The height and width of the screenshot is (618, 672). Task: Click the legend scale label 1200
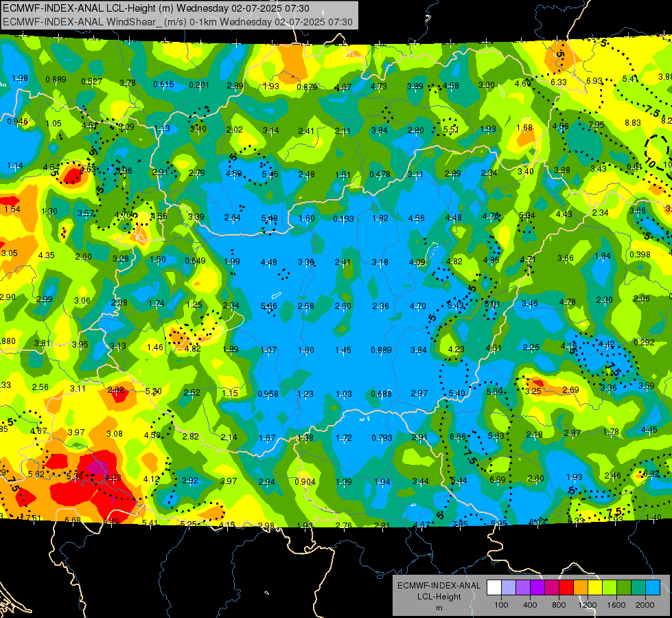point(587,605)
